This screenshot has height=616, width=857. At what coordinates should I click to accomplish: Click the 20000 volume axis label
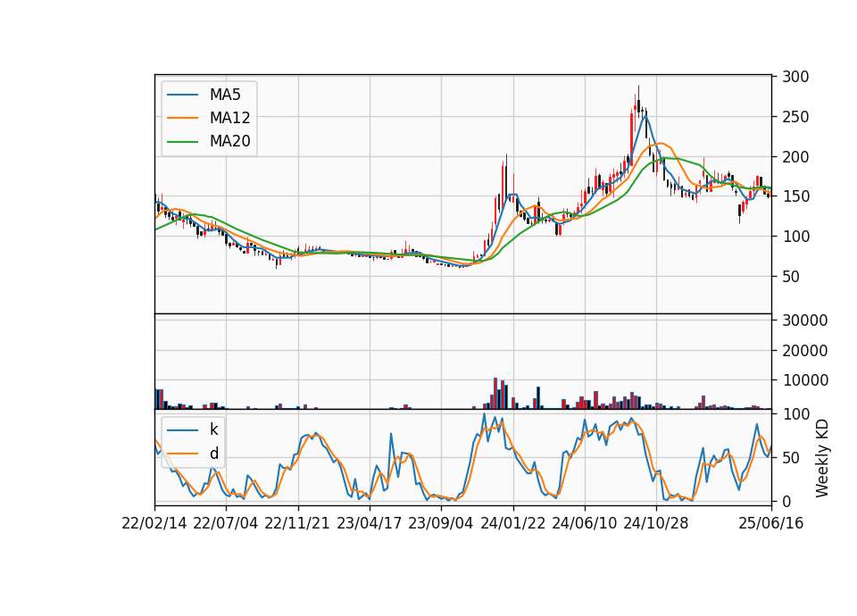click(804, 350)
